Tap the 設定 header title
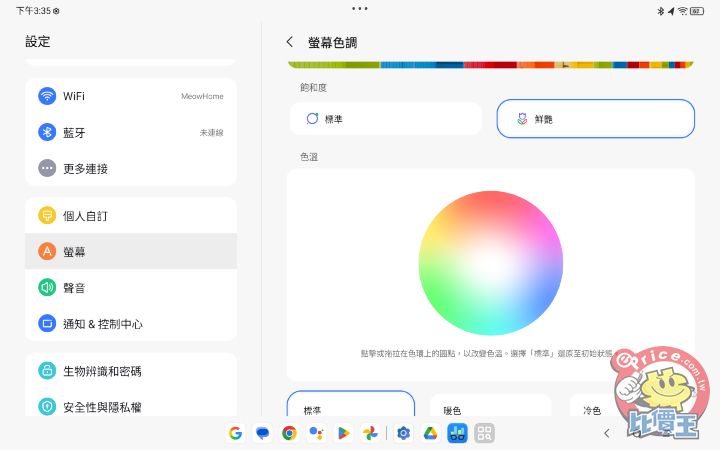The height and width of the screenshot is (450, 720). (x=38, y=41)
